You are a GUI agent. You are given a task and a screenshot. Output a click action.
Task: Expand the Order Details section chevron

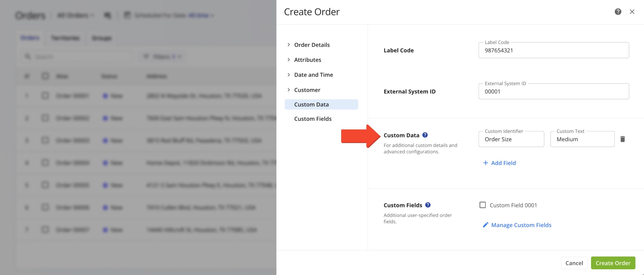[x=289, y=45]
